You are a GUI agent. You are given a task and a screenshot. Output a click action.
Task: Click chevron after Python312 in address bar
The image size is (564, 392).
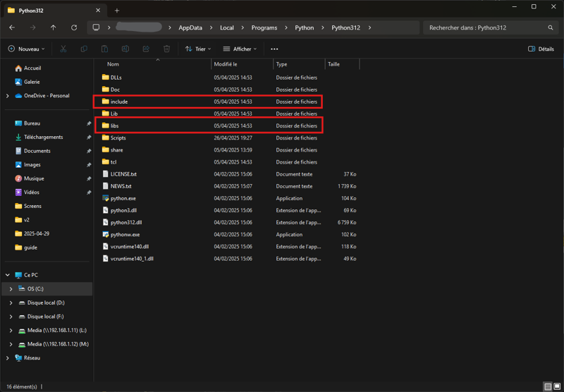pyautogui.click(x=369, y=27)
